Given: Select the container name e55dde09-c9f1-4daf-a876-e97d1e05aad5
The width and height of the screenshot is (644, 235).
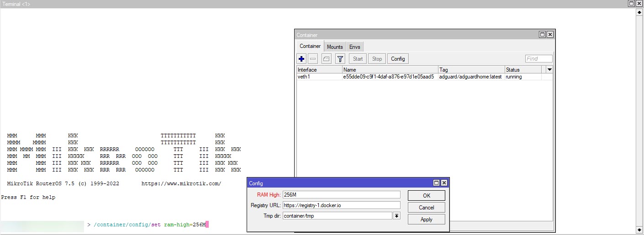Looking at the screenshot, I should 390,77.
